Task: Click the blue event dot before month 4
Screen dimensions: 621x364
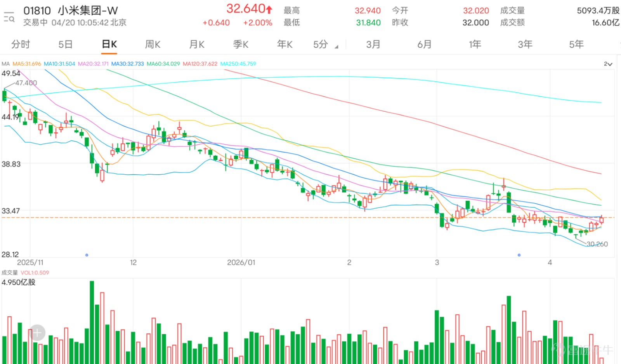Action: [519, 255]
